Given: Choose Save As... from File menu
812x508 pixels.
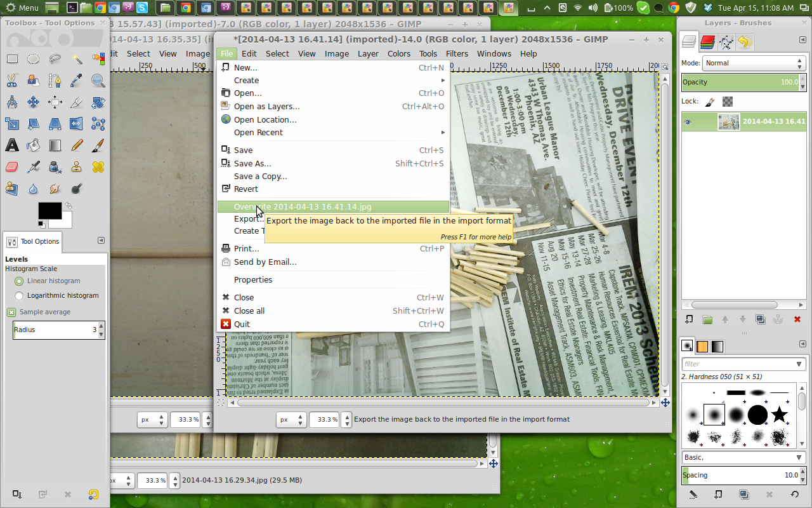Looking at the screenshot, I should (334, 163).
